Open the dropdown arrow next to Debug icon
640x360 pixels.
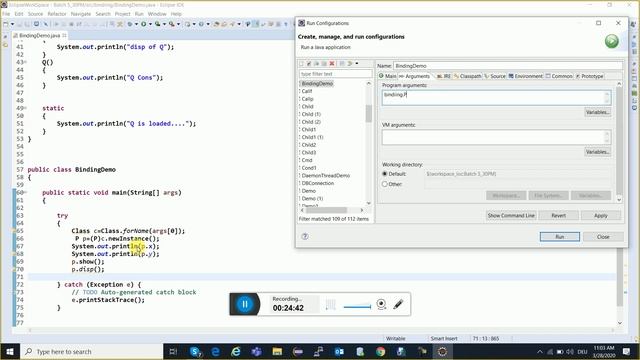point(136,24)
